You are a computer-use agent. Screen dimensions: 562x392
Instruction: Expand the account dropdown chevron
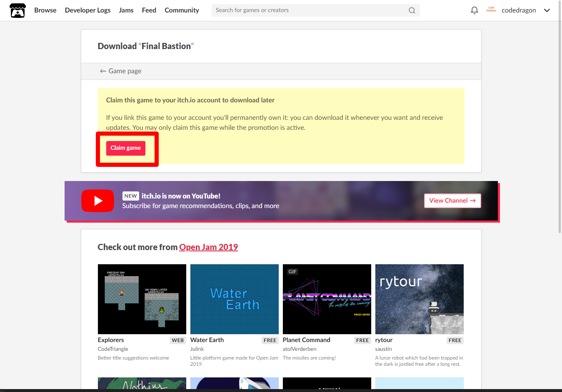(547, 10)
